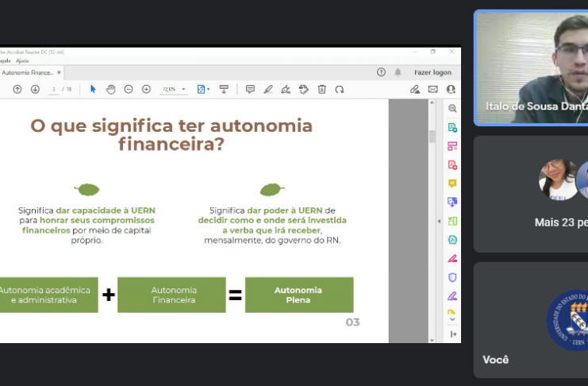The height and width of the screenshot is (386, 588).
Task: Open the notifications bell
Action: 398,72
